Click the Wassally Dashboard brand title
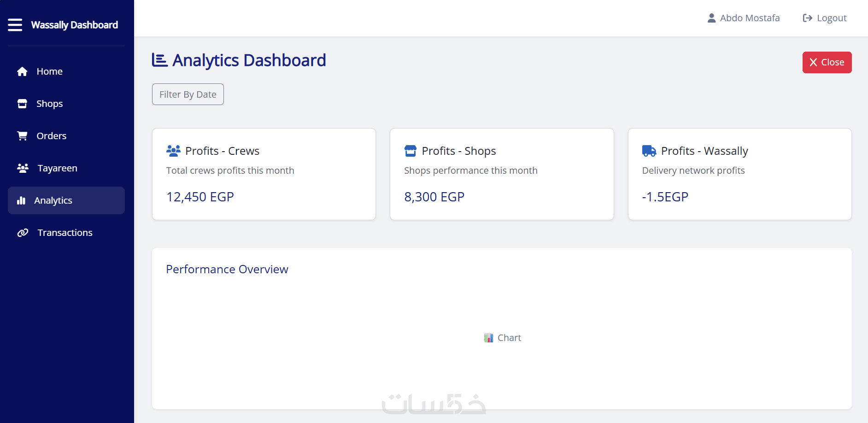The width and height of the screenshot is (868, 423). click(75, 25)
